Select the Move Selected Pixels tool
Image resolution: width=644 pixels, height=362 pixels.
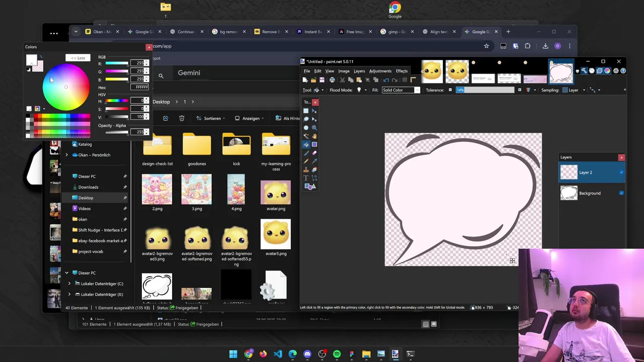(x=314, y=111)
